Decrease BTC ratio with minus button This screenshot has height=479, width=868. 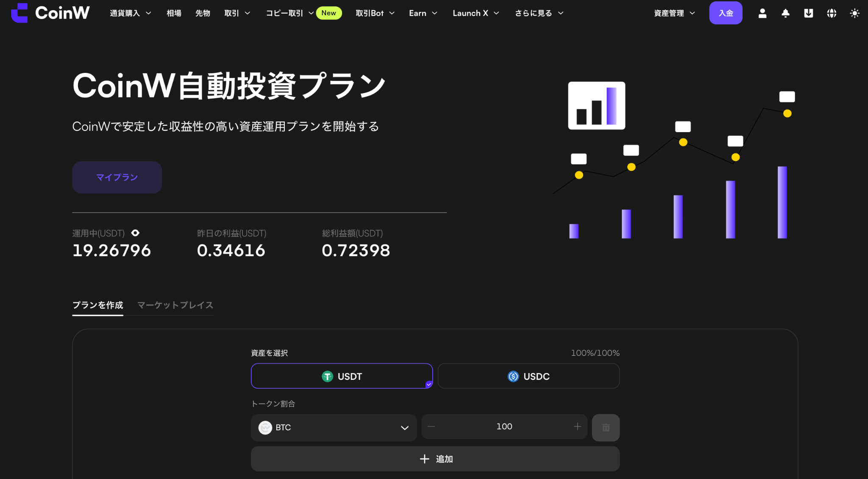pyautogui.click(x=431, y=426)
